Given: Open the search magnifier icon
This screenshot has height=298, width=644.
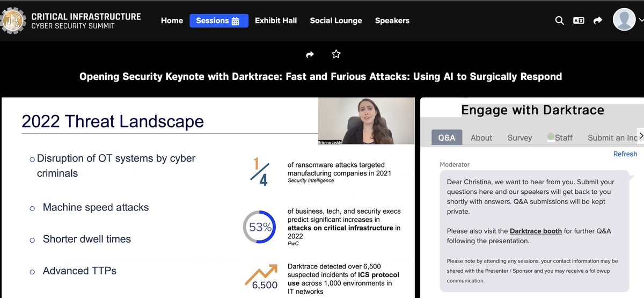Looking at the screenshot, I should 559,20.
